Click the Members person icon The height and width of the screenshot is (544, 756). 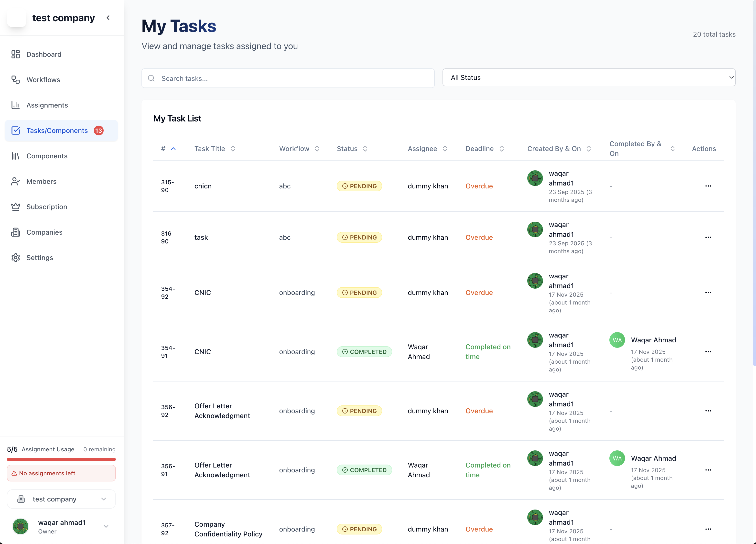click(16, 181)
